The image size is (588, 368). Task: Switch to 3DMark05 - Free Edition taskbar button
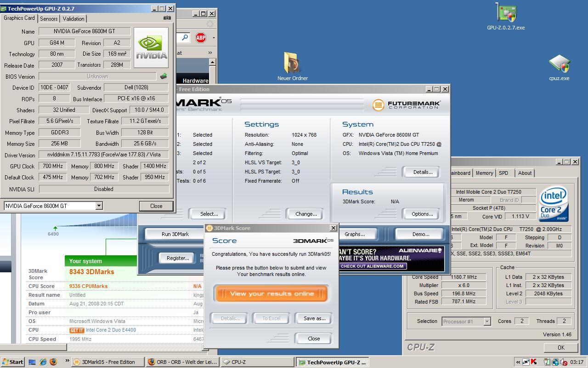108,362
